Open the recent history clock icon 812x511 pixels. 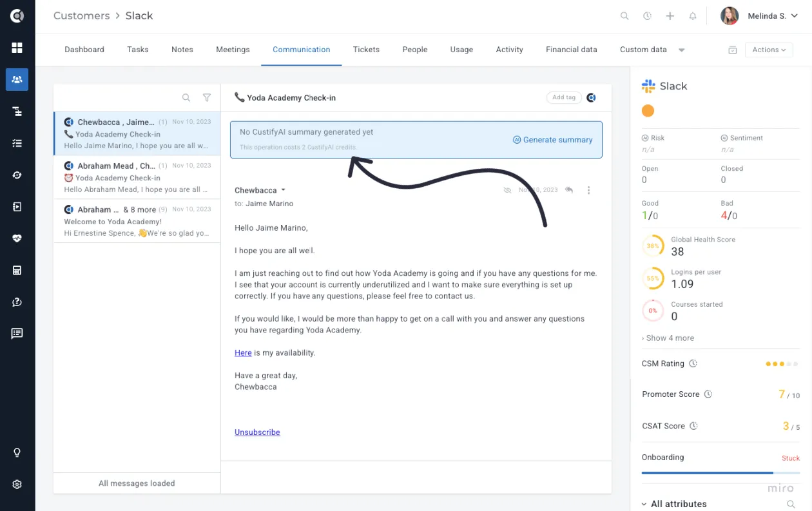647,16
